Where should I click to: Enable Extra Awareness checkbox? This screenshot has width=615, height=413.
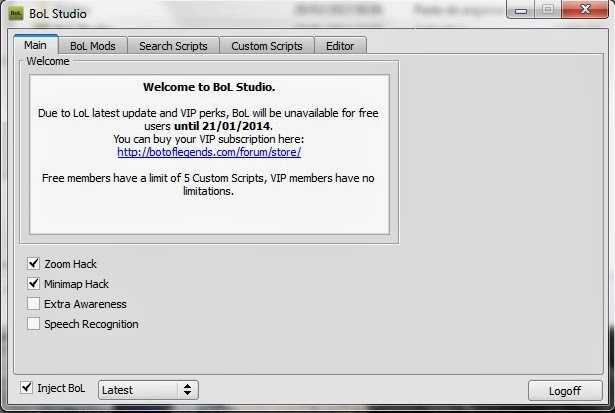tap(33, 304)
